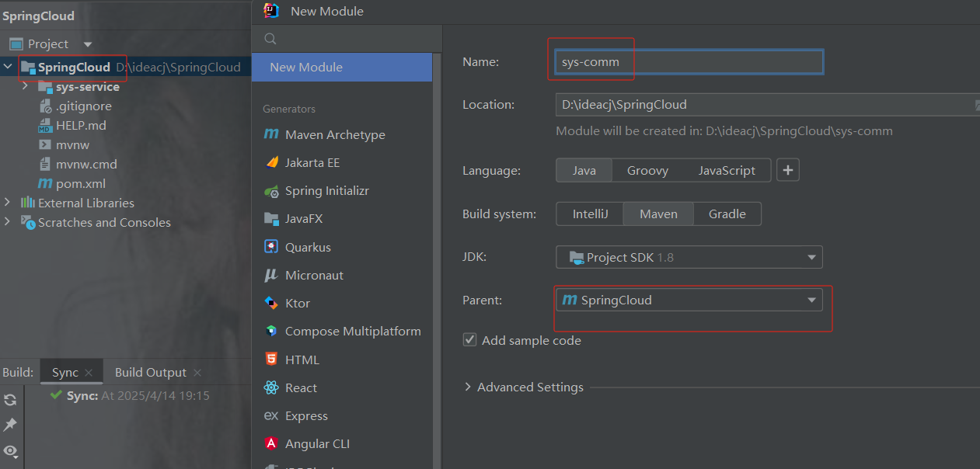This screenshot has width=980, height=469.
Task: Expand Scratches and Consoles node
Action: 8,222
